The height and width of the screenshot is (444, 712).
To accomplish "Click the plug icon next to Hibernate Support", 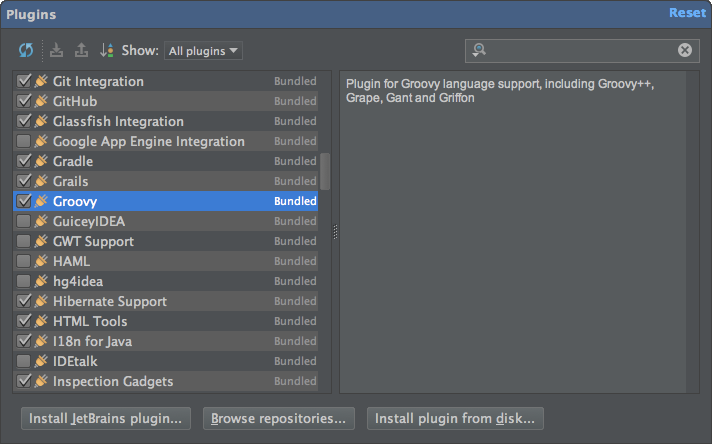I will click(x=41, y=301).
